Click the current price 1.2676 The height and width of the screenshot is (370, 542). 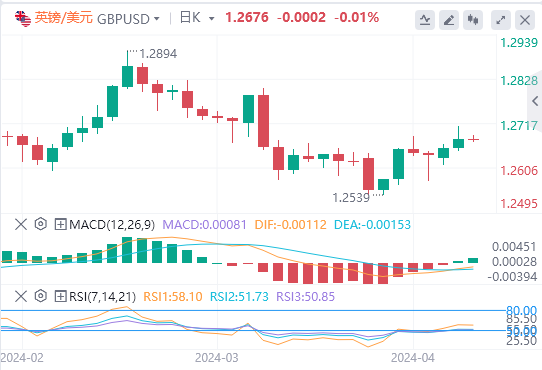coord(247,17)
